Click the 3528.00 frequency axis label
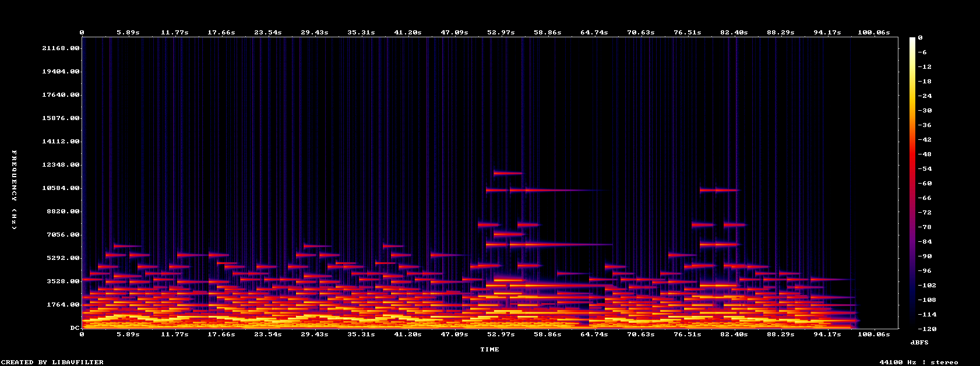980x366 pixels. 63,281
